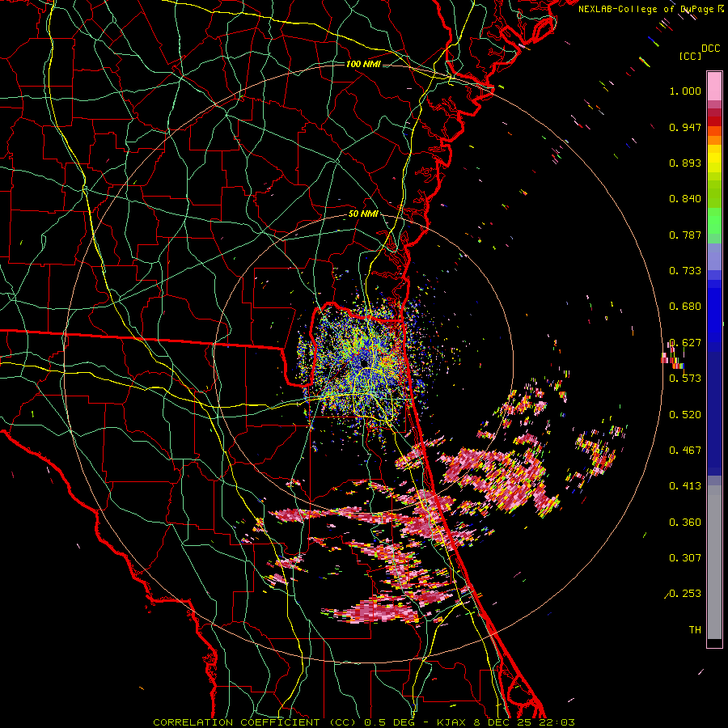Image resolution: width=728 pixels, height=728 pixels.
Task: Click the 100 NMI range ring label
Action: tap(363, 64)
